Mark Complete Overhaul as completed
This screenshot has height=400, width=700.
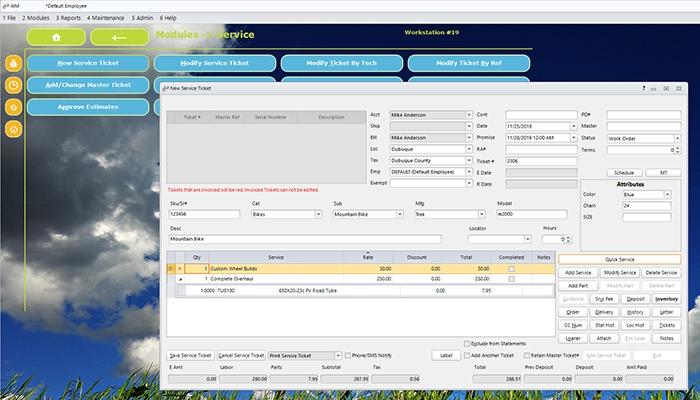(511, 279)
